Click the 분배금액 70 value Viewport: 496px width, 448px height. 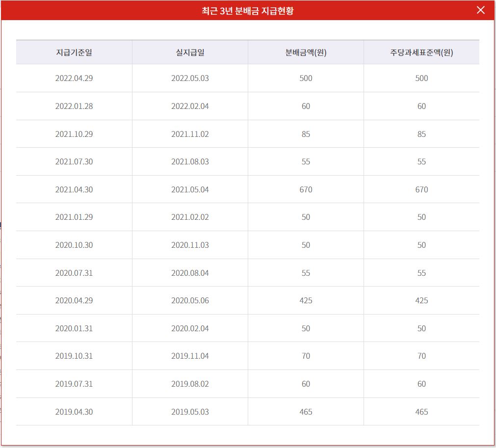click(x=306, y=356)
